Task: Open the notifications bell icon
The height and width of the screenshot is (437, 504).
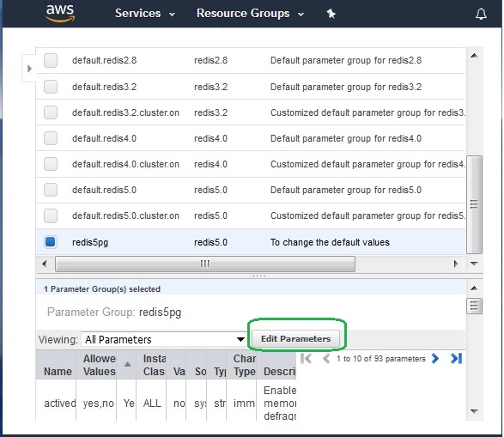Action: point(481,14)
